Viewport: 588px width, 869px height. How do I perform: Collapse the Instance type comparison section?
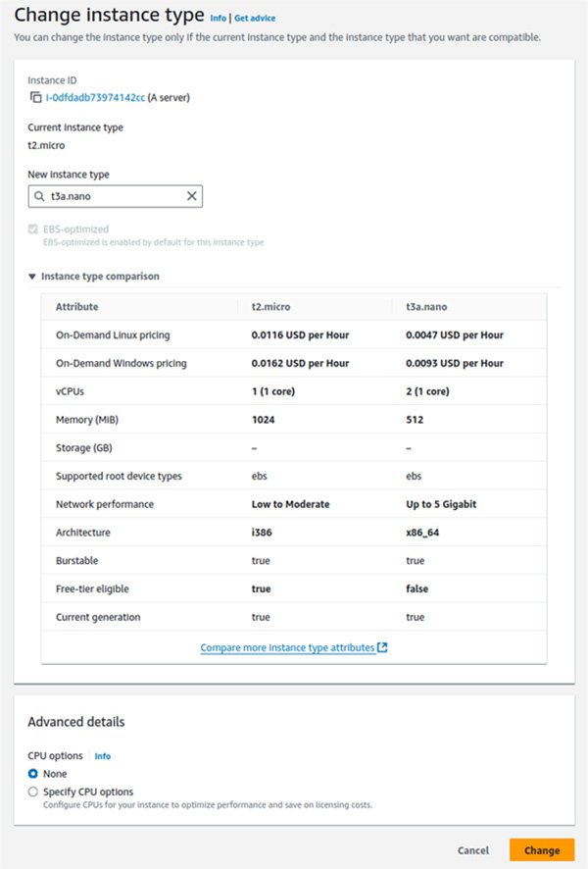(32, 277)
